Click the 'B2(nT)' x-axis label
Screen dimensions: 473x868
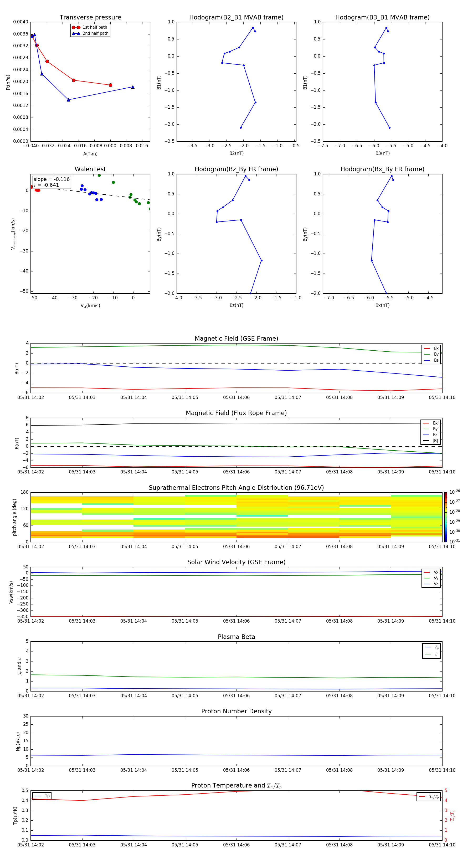[x=236, y=153]
